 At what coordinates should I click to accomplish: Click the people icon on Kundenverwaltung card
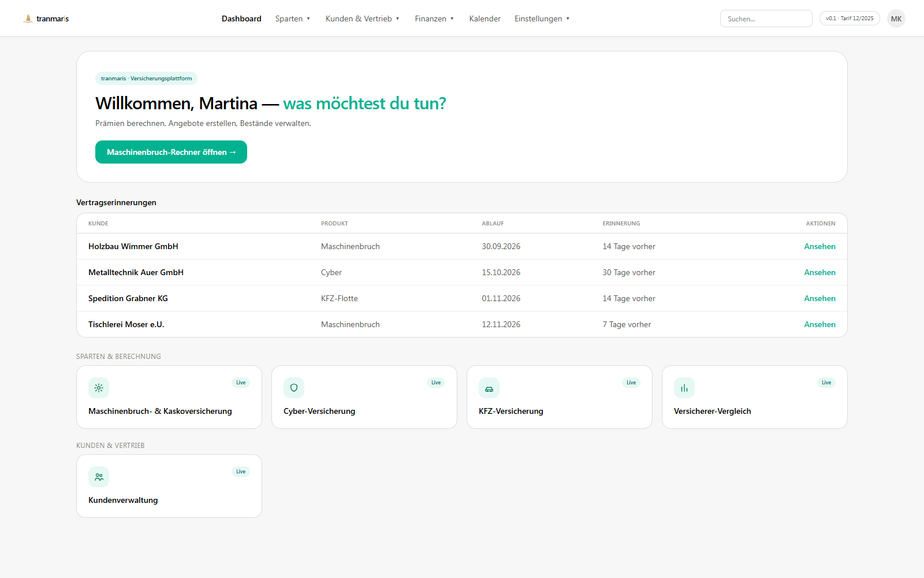[x=99, y=477]
